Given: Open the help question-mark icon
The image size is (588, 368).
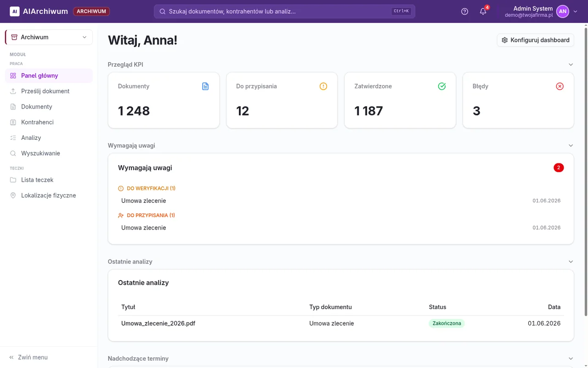Looking at the screenshot, I should (x=464, y=11).
